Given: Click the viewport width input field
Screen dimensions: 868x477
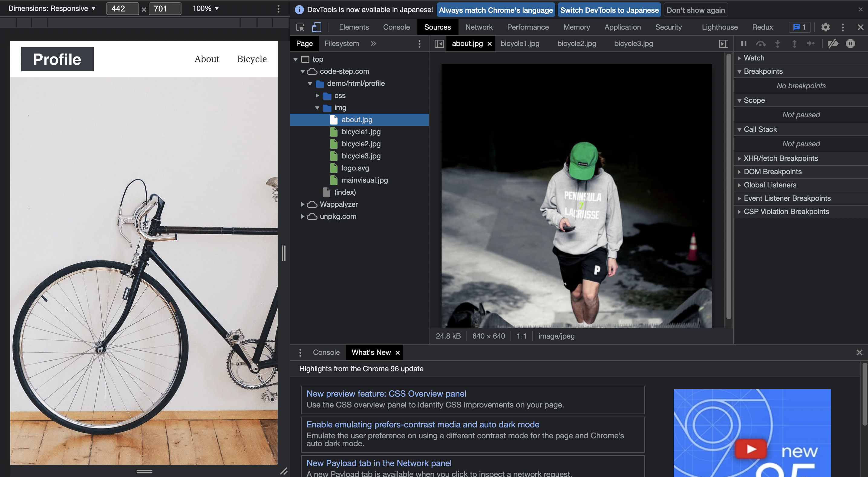Looking at the screenshot, I should 122,9.
